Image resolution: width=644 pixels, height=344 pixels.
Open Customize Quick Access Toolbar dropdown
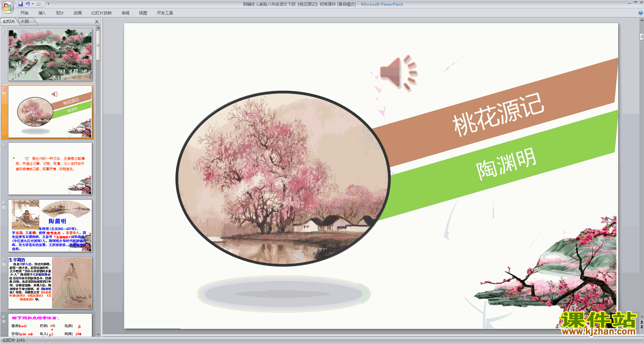click(48, 4)
